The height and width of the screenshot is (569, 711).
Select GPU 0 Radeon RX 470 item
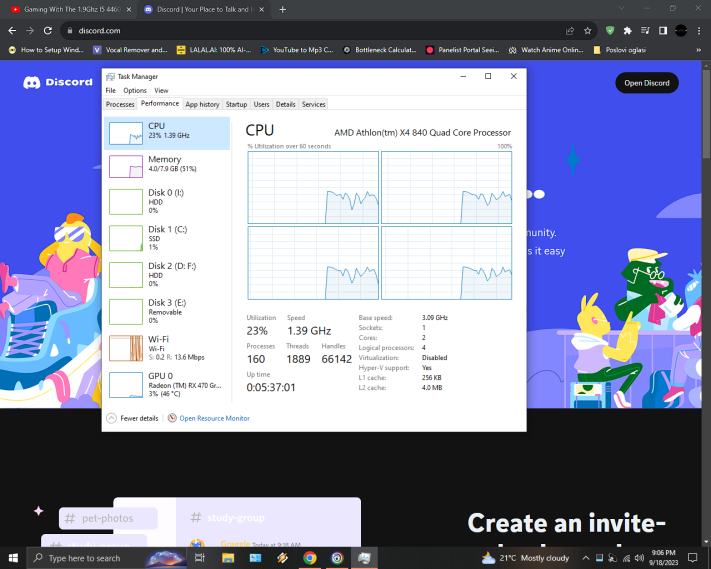coord(167,385)
